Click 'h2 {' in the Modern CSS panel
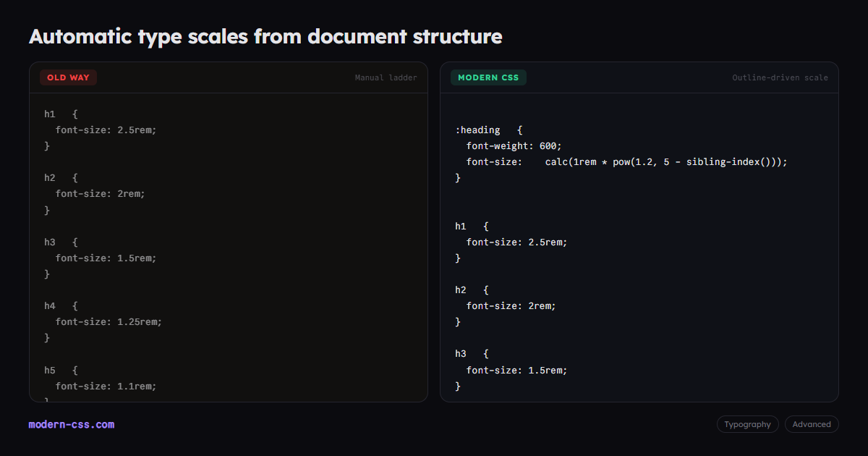The height and width of the screenshot is (456, 868). click(472, 290)
